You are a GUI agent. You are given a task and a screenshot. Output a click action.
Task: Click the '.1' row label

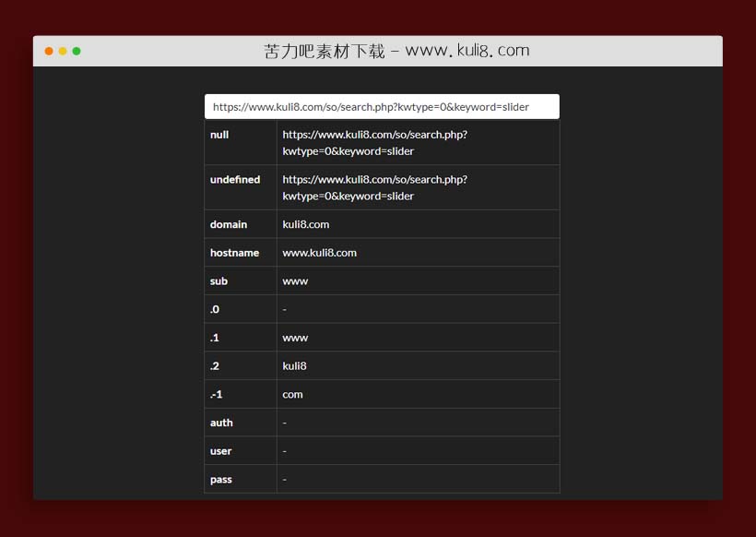click(x=215, y=338)
